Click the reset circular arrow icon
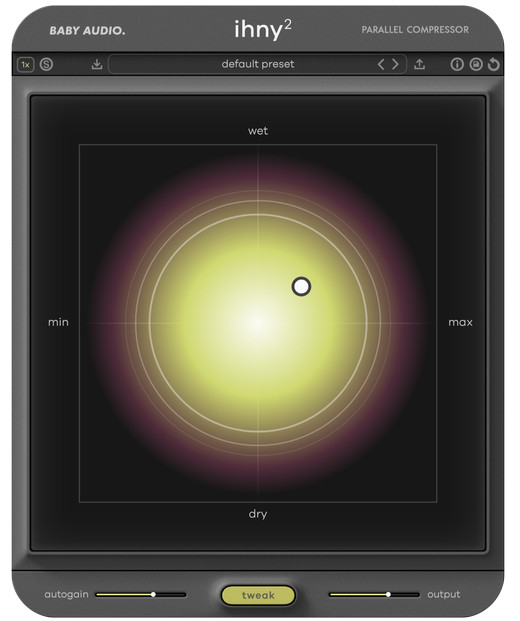This screenshot has width=520, height=621. pyautogui.click(x=493, y=64)
